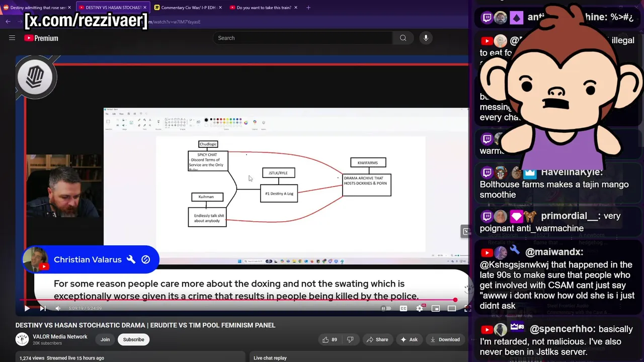Switch to miniplayer mode
644x362 pixels.
click(436, 308)
